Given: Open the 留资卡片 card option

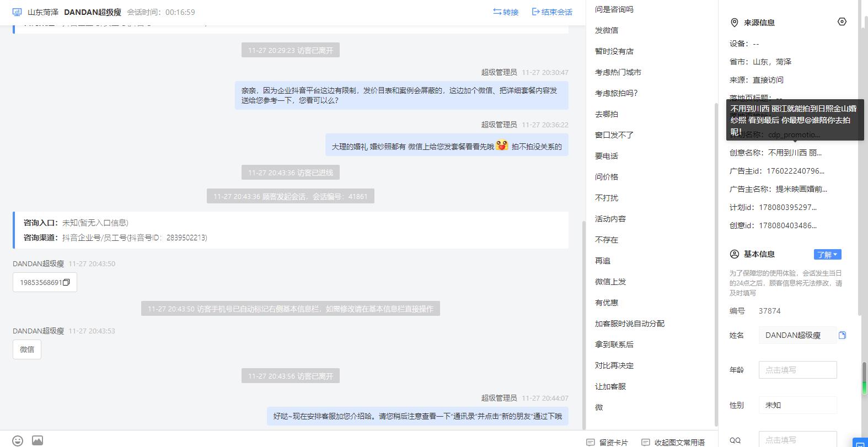Looking at the screenshot, I should 607,442.
